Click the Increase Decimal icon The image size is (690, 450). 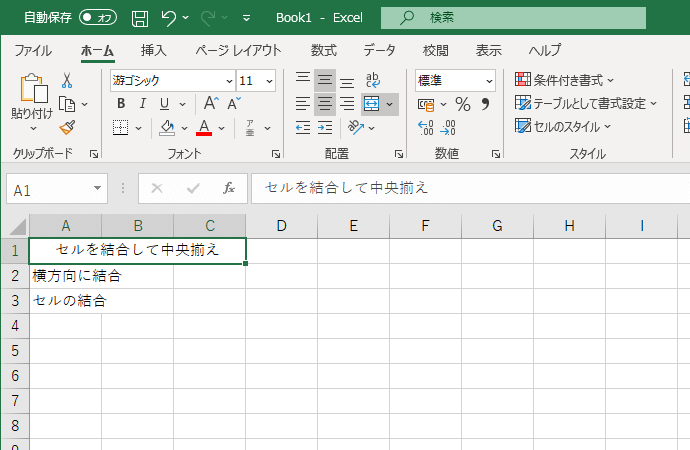coord(425,127)
